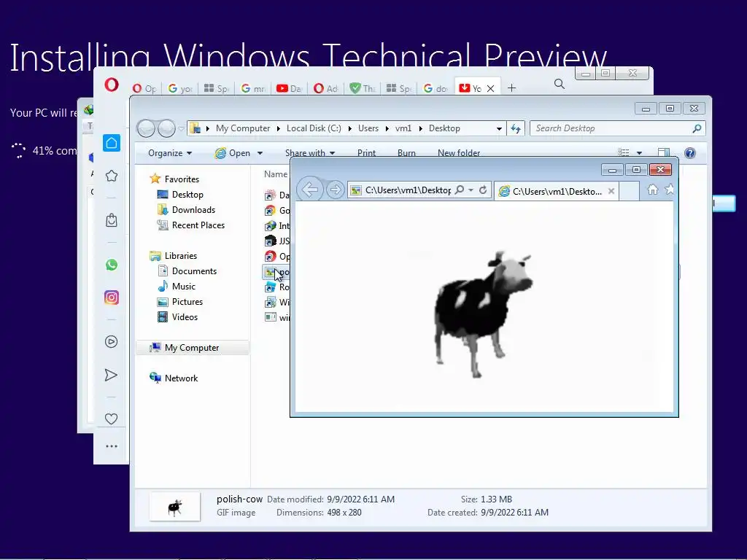Click Print in Explorer toolbar
This screenshot has height=560, width=747.
(x=366, y=153)
